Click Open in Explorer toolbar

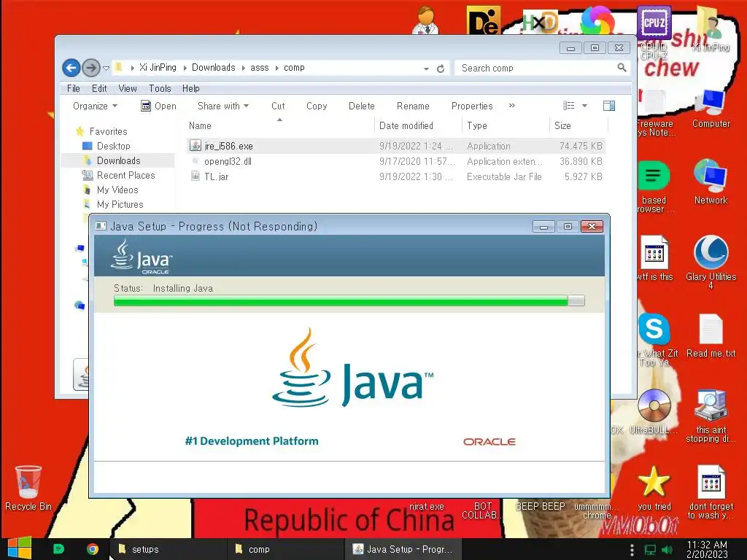pyautogui.click(x=158, y=106)
